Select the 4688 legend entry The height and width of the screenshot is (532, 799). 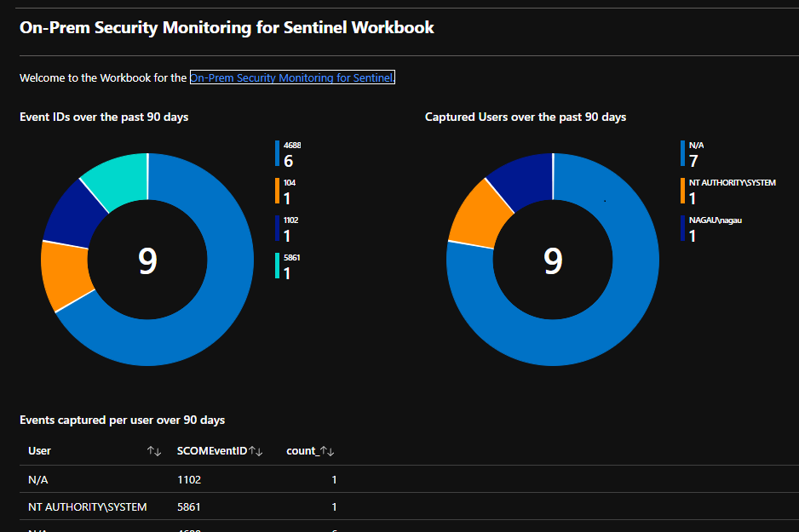pos(289,154)
